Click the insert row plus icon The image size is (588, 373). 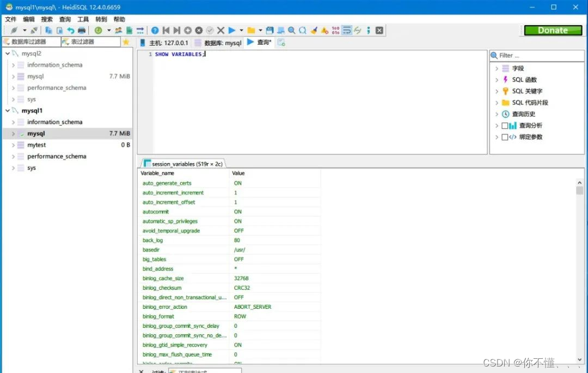(x=188, y=30)
